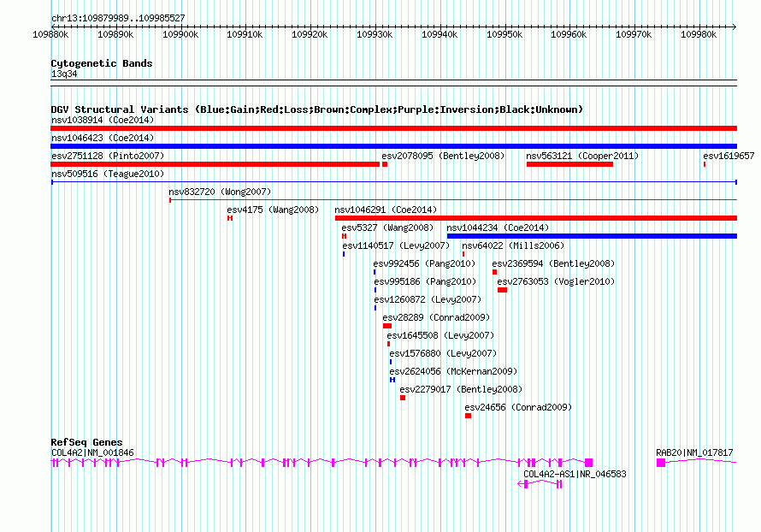Click the COL4A2|NM_001846 gene label
The width and height of the screenshot is (761, 532).
click(92, 452)
